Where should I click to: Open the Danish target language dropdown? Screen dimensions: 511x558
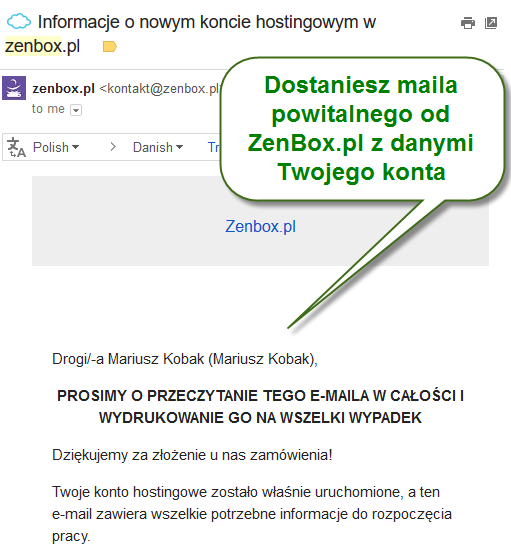(x=158, y=147)
